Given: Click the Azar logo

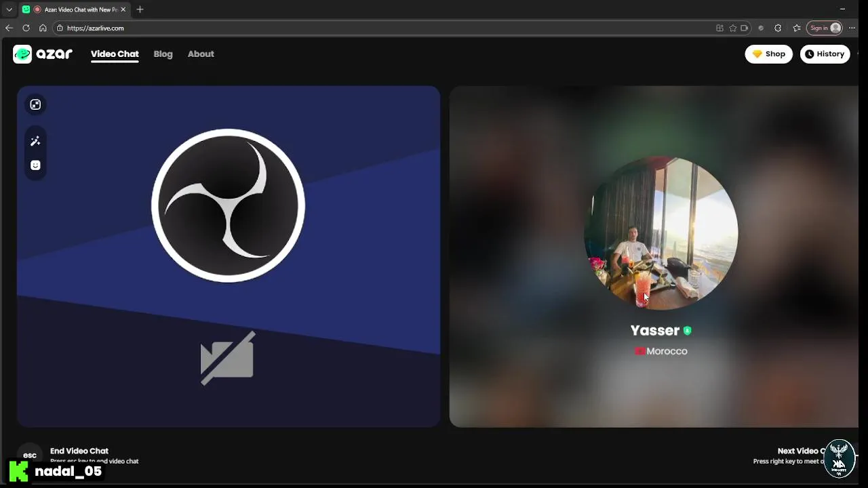Looking at the screenshot, I should [x=43, y=54].
